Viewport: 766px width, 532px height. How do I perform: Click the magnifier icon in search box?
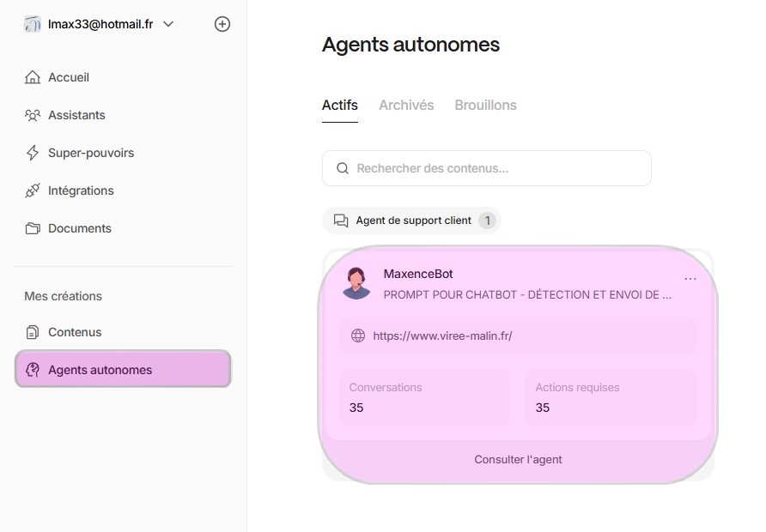pyautogui.click(x=343, y=168)
